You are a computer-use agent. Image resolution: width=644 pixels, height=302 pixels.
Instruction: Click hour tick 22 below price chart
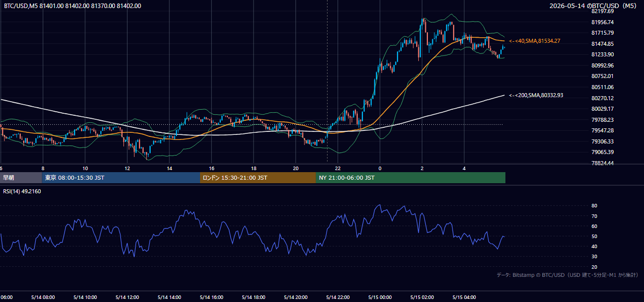[338, 168]
